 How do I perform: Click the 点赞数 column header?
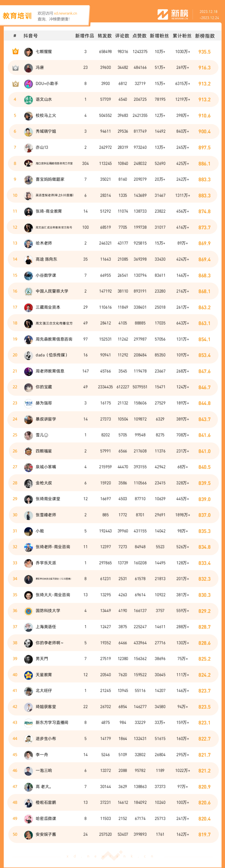click(x=139, y=36)
